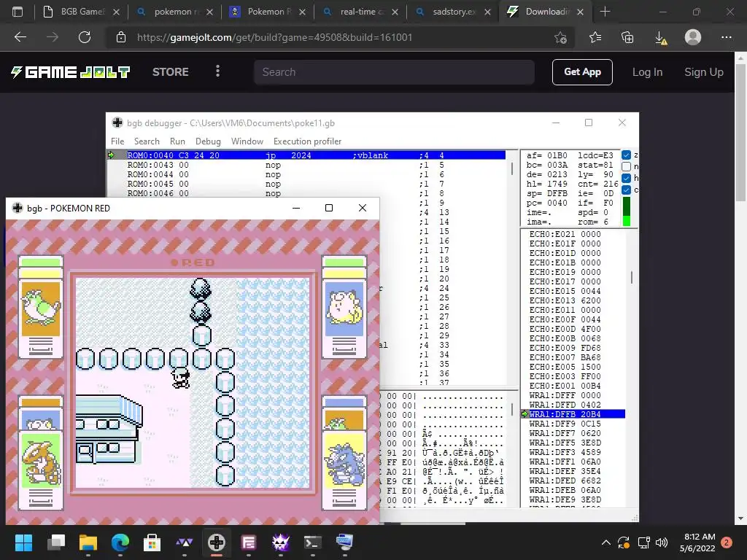Switch to the Pokemon R tab
This screenshot has width=747, height=560.
[267, 12]
